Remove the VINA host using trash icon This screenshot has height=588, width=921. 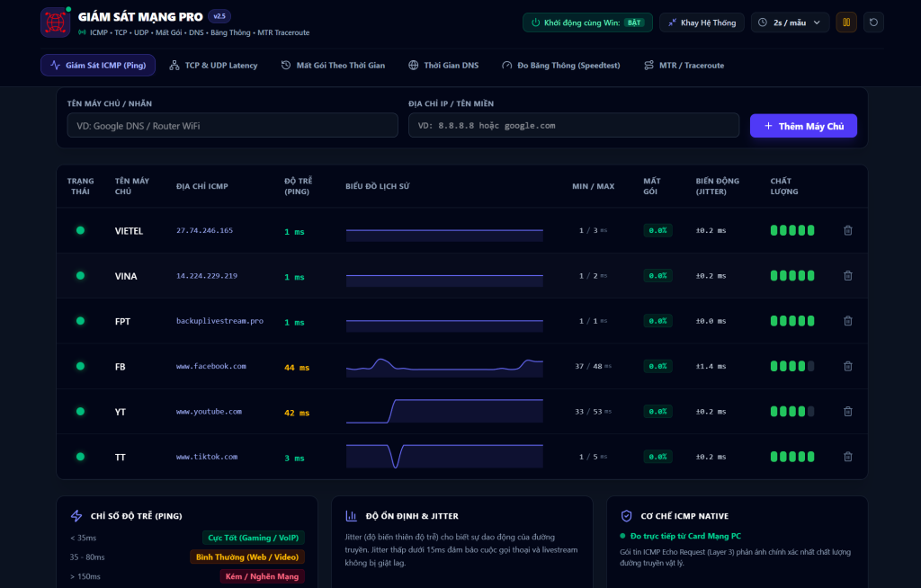click(847, 275)
